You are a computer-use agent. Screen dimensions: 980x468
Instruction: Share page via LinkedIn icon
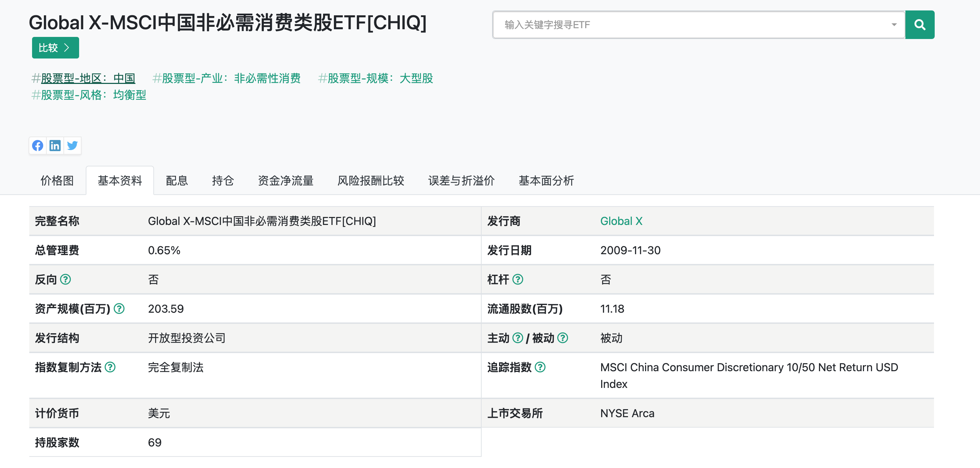point(55,146)
